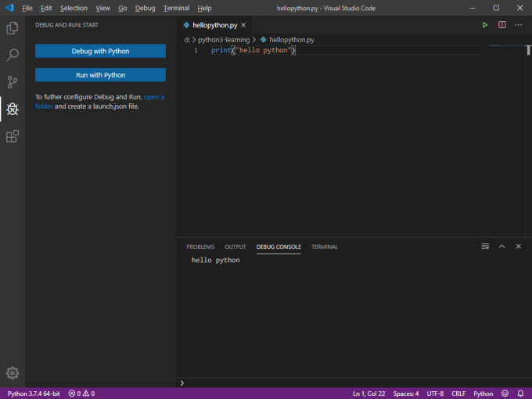Screen dimensions: 532x399
Task: Change CRLF end-of-line sequence
Action: (x=458, y=394)
